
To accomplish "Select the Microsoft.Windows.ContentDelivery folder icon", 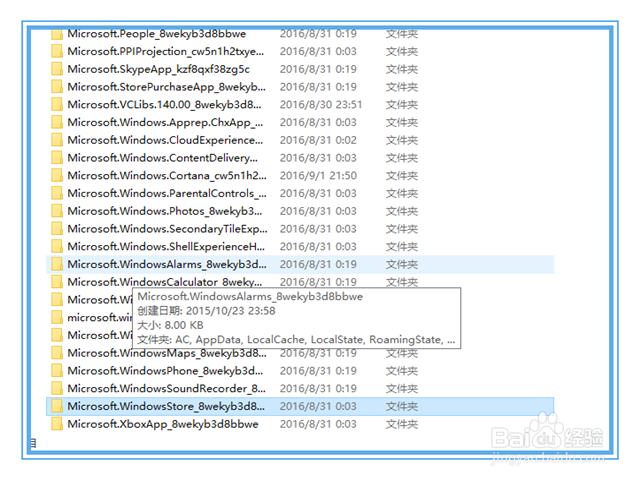I will pos(57,158).
